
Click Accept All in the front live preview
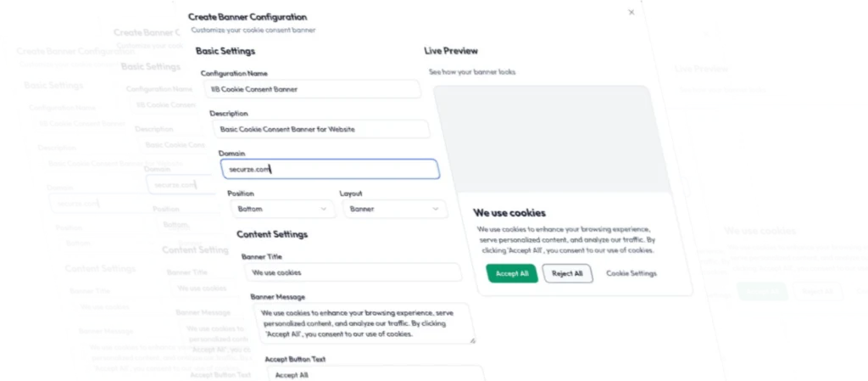[x=512, y=273]
